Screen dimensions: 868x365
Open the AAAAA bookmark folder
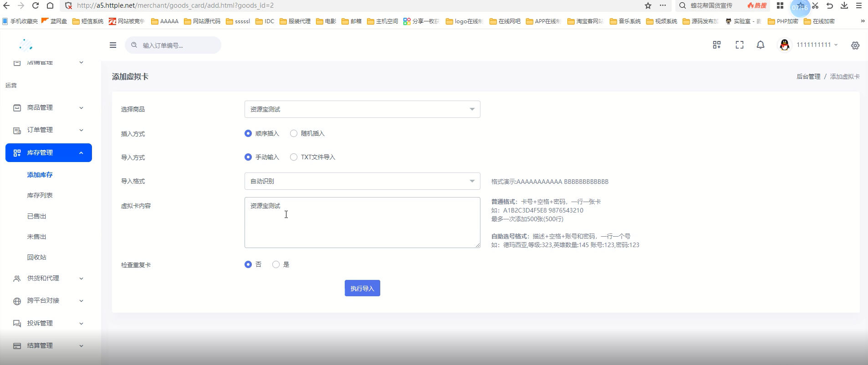(165, 21)
